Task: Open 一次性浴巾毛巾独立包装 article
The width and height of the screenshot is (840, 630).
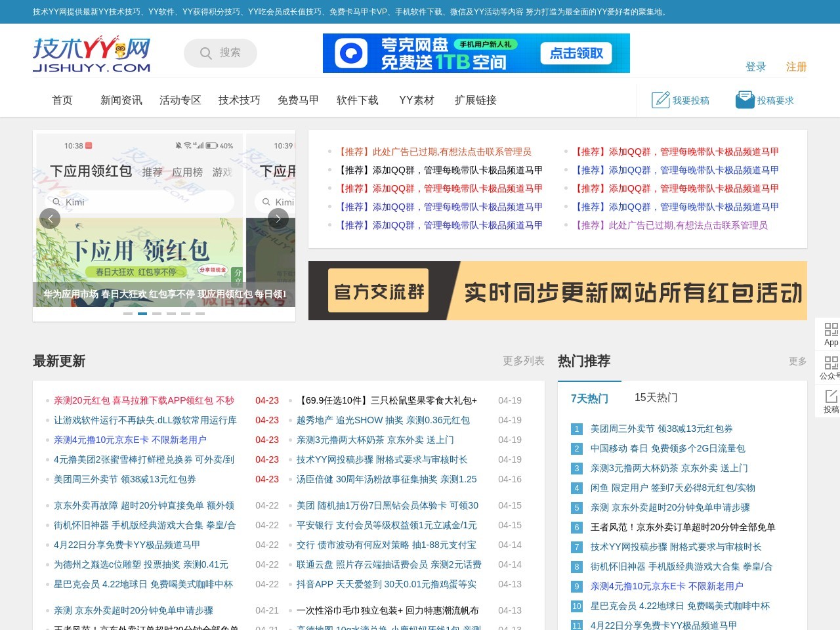Action: coord(388,610)
